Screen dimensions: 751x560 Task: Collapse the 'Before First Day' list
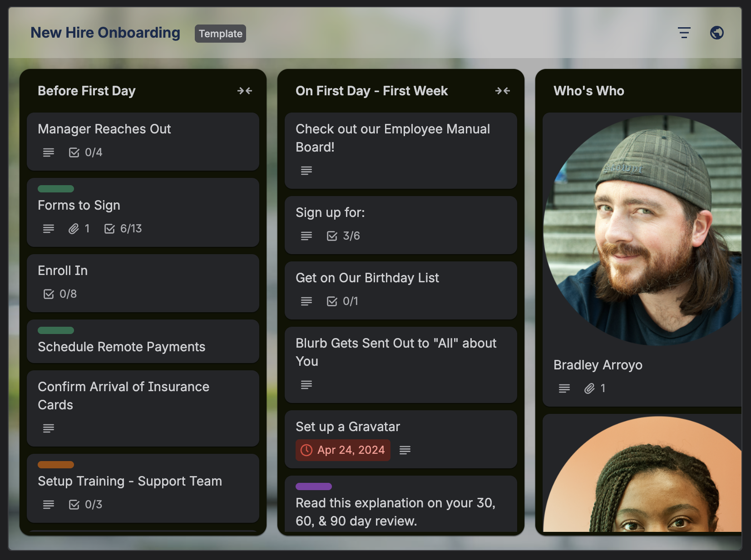pyautogui.click(x=245, y=91)
